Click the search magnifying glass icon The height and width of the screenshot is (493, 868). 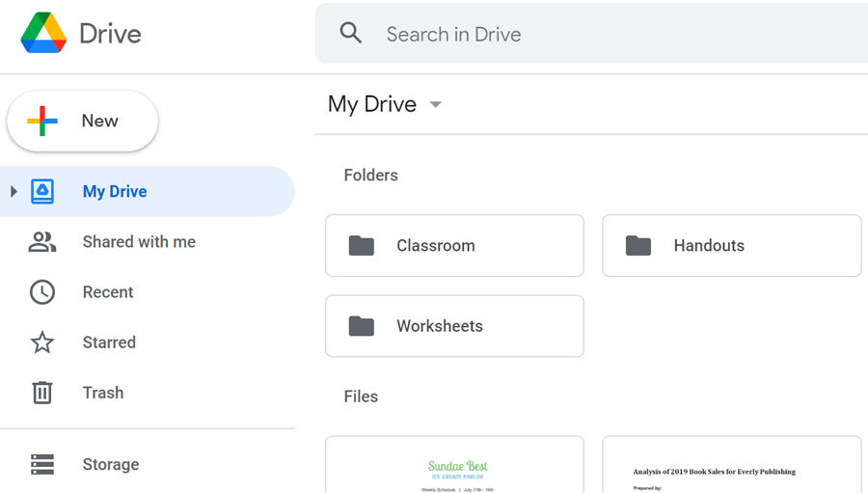point(351,34)
